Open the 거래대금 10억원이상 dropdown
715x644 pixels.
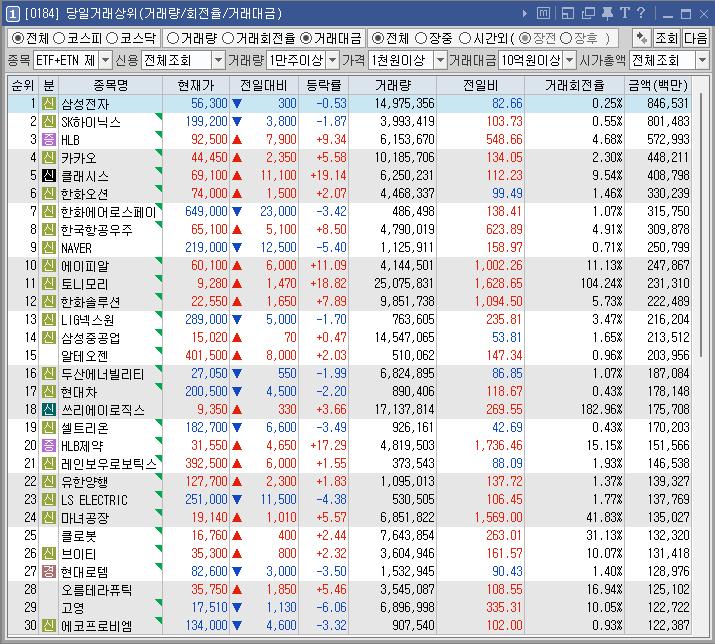[x=570, y=60]
